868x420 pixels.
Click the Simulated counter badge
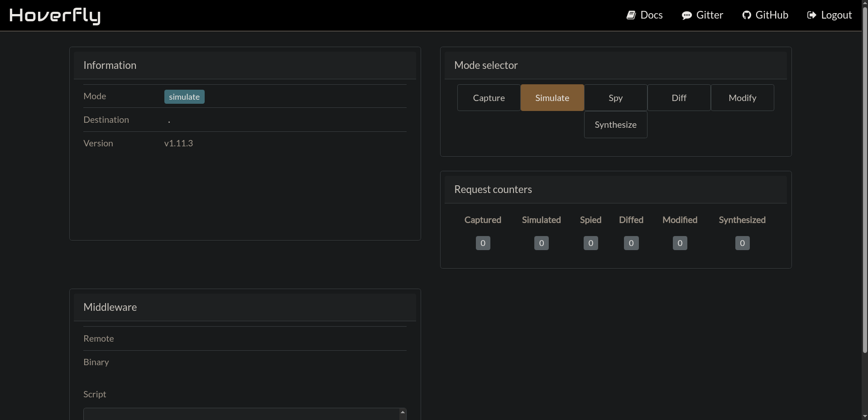(542, 243)
